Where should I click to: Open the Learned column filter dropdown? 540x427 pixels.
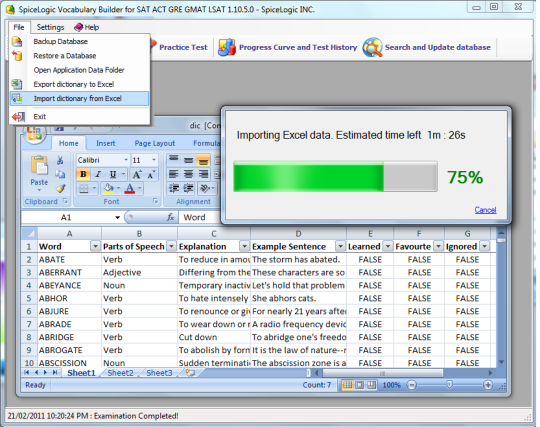[x=388, y=246]
